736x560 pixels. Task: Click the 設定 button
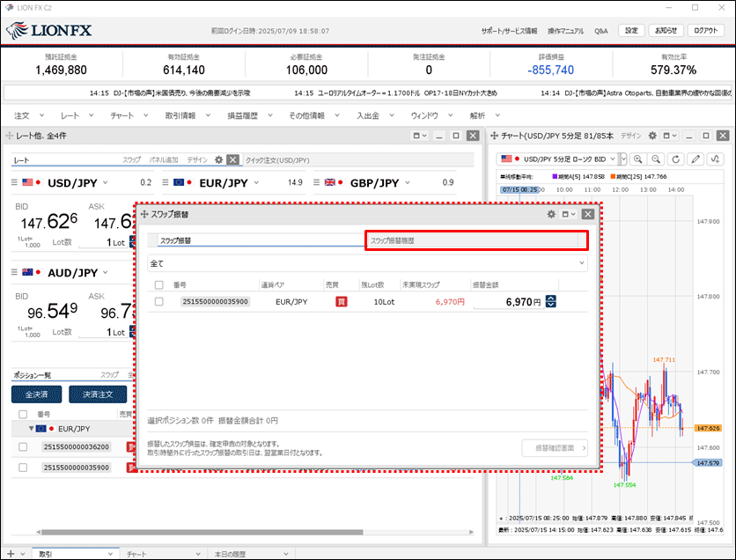tap(631, 31)
